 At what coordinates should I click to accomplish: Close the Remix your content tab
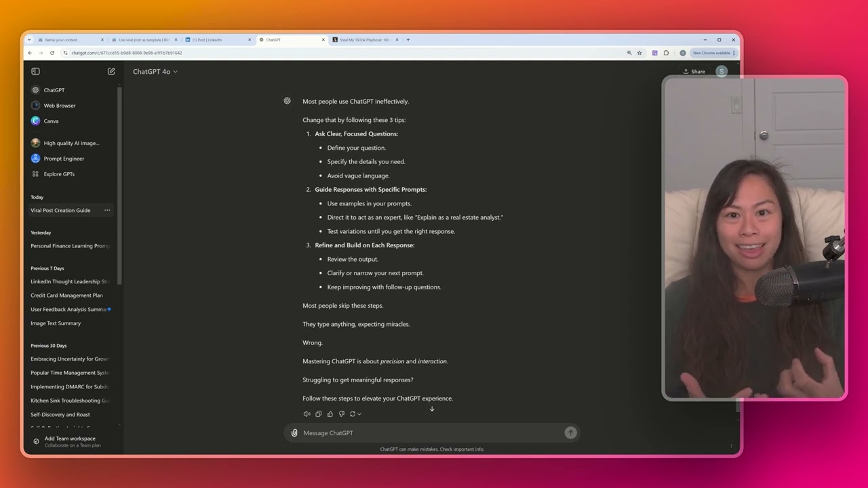(102, 40)
